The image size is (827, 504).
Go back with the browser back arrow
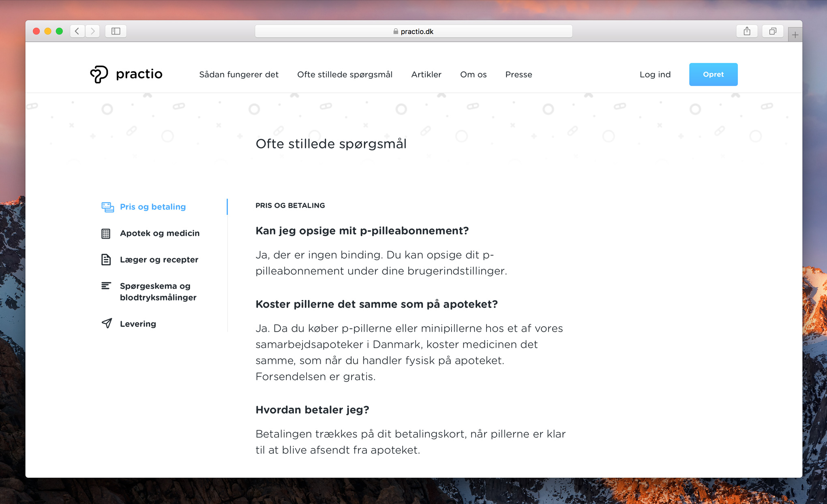[x=77, y=31]
